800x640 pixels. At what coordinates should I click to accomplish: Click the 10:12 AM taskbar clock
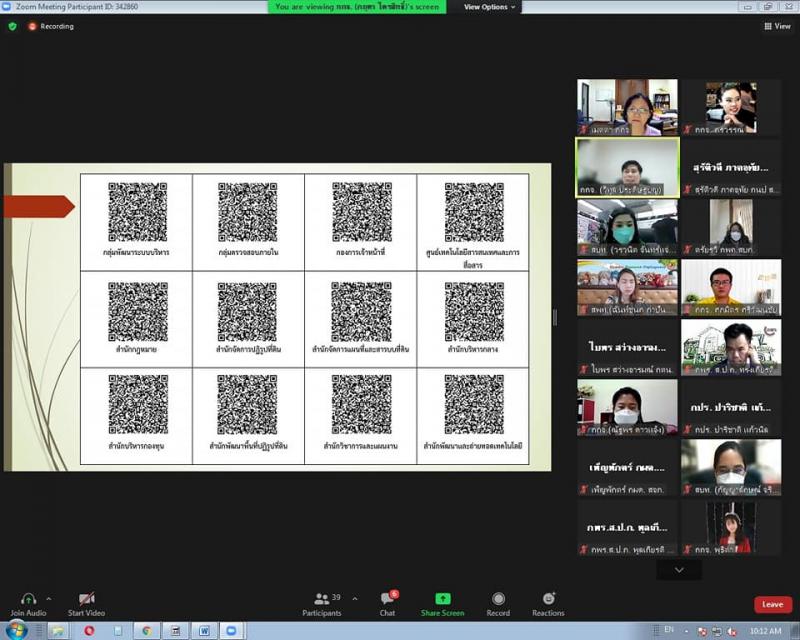pos(765,631)
